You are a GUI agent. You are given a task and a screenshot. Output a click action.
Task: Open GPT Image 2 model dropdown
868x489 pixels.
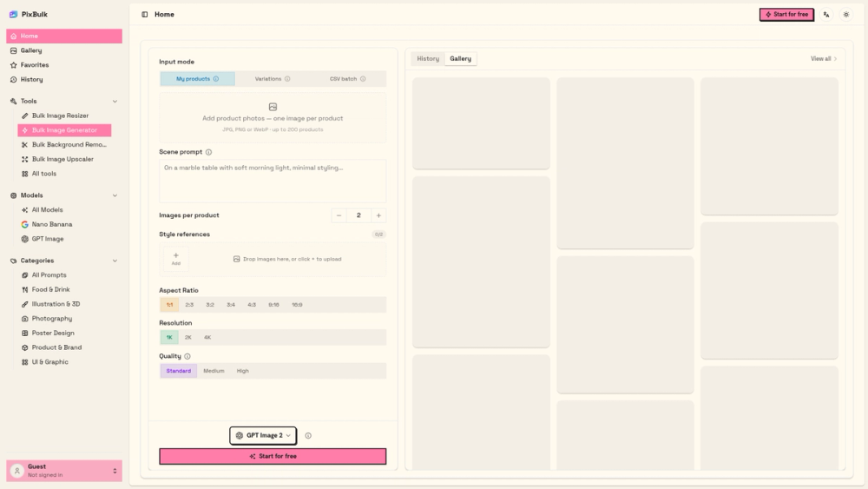pos(263,435)
